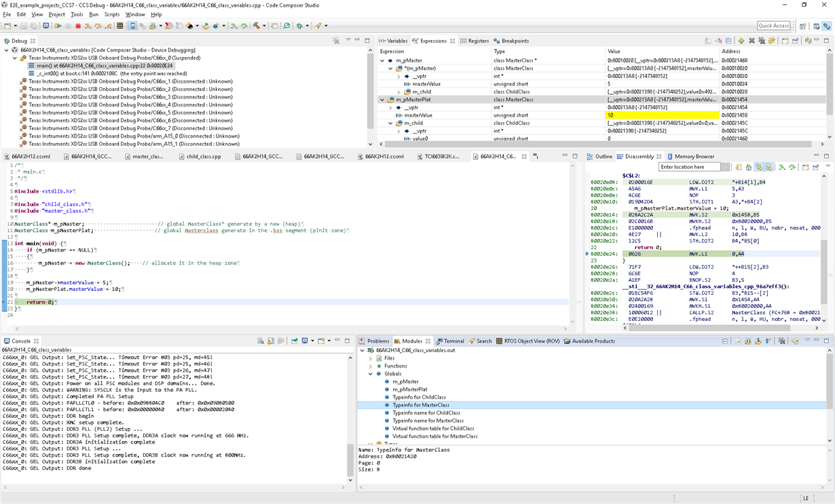Open the view menu dropdown in the Debug view
This screenshot has height=504, width=835.
349,41
